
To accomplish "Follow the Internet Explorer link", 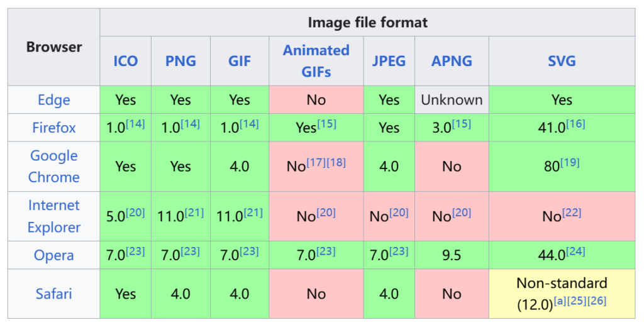I will 54,216.
